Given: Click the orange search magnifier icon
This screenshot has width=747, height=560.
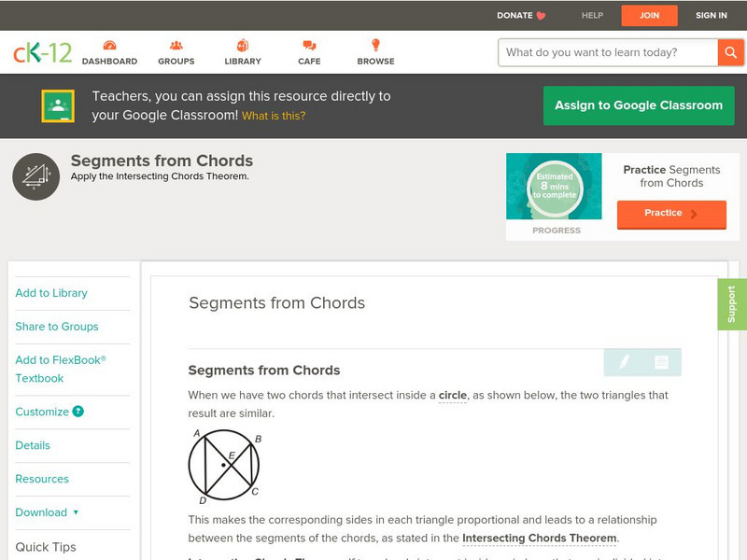Looking at the screenshot, I should point(731,52).
